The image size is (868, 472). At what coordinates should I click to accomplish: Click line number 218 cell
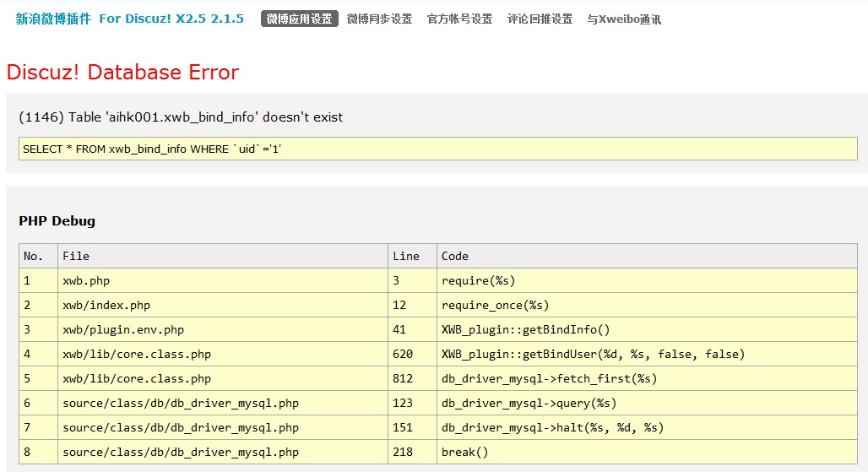(412, 452)
